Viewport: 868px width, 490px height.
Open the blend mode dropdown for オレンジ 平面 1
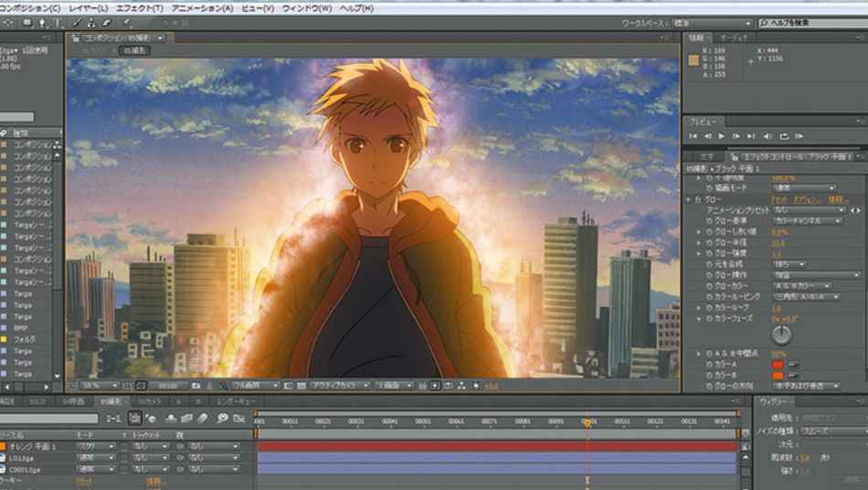[96, 446]
